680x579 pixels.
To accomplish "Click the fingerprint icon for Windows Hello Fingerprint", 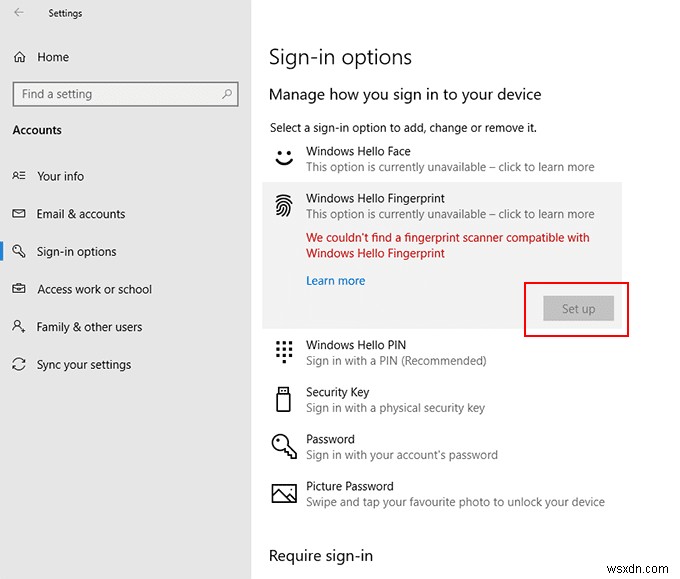I will pyautogui.click(x=284, y=205).
